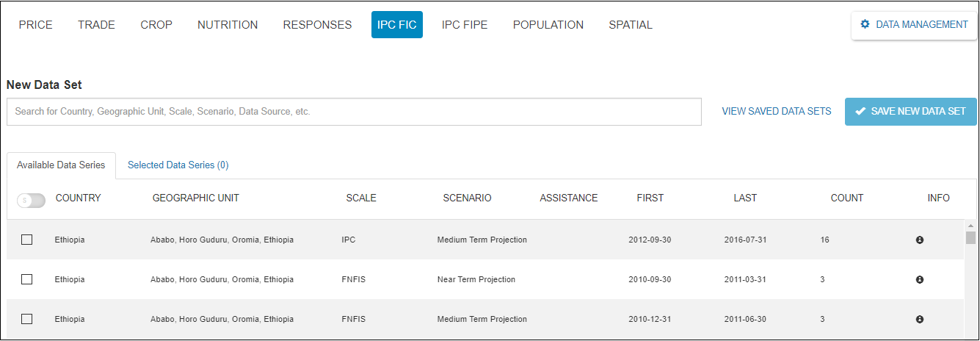Click the Data Management gear icon
This screenshot has width=980, height=341.
[865, 24]
